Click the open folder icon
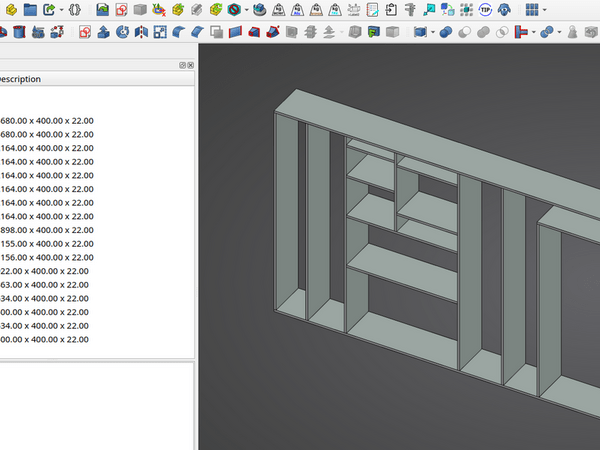600x450 pixels. [x=30, y=10]
